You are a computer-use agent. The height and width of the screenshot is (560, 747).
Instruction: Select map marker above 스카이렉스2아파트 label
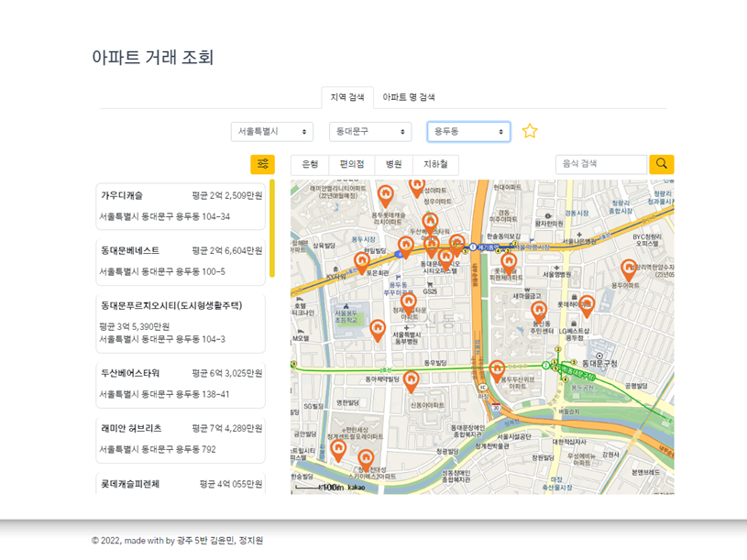tap(366, 460)
